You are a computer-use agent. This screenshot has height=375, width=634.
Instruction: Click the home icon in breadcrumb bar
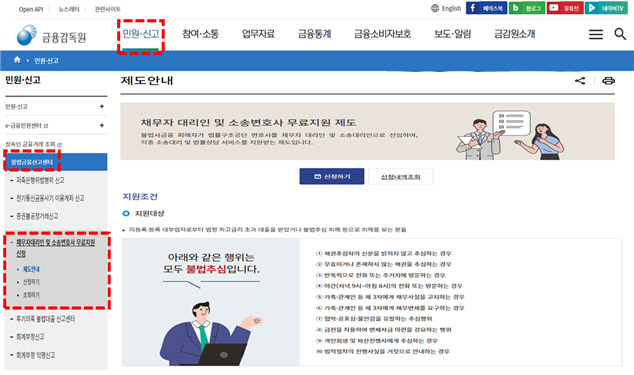point(17,60)
